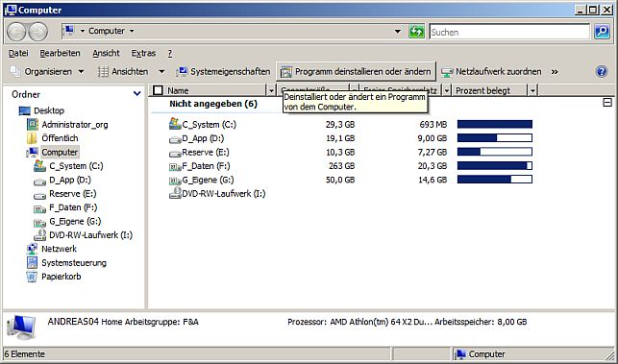Select F_Daten (F:) in folder tree
Image resolution: width=618 pixels, height=364 pixels.
[73, 207]
